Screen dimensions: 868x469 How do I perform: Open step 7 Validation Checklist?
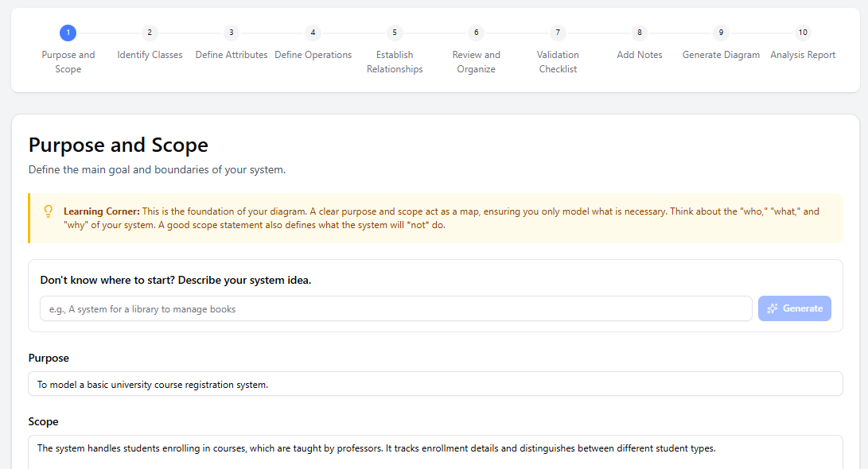(x=558, y=33)
